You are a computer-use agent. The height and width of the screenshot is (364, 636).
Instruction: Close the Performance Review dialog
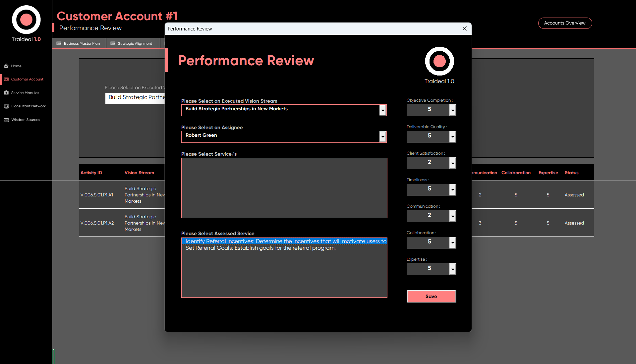(464, 29)
